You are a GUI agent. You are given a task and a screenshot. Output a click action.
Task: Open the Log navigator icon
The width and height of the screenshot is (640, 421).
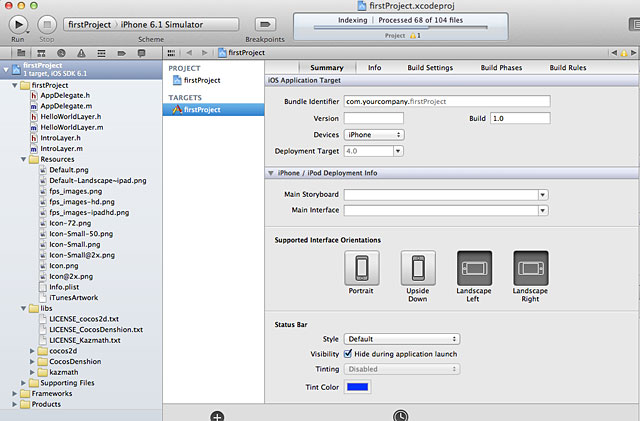point(141,53)
